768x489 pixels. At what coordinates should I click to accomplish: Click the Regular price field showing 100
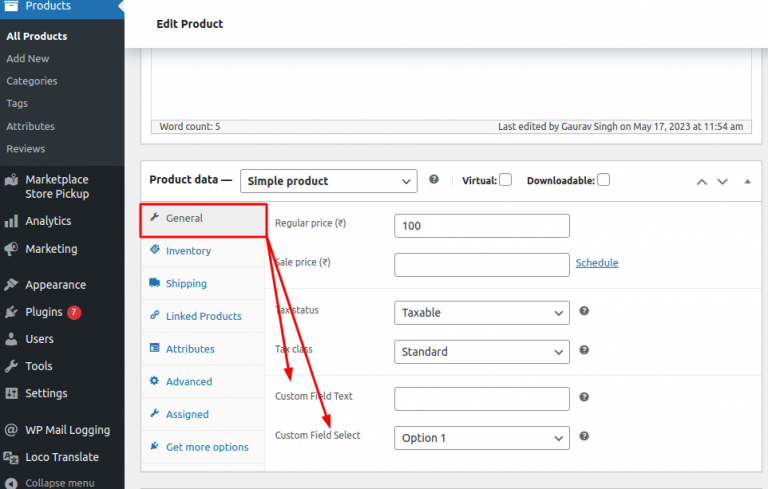(x=482, y=226)
